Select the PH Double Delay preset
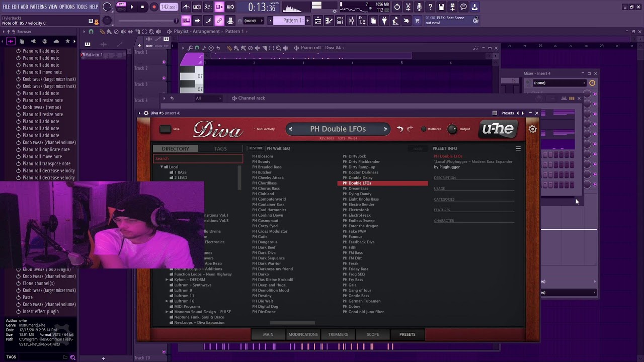Screen dimensions: 644x362 coord(358,177)
